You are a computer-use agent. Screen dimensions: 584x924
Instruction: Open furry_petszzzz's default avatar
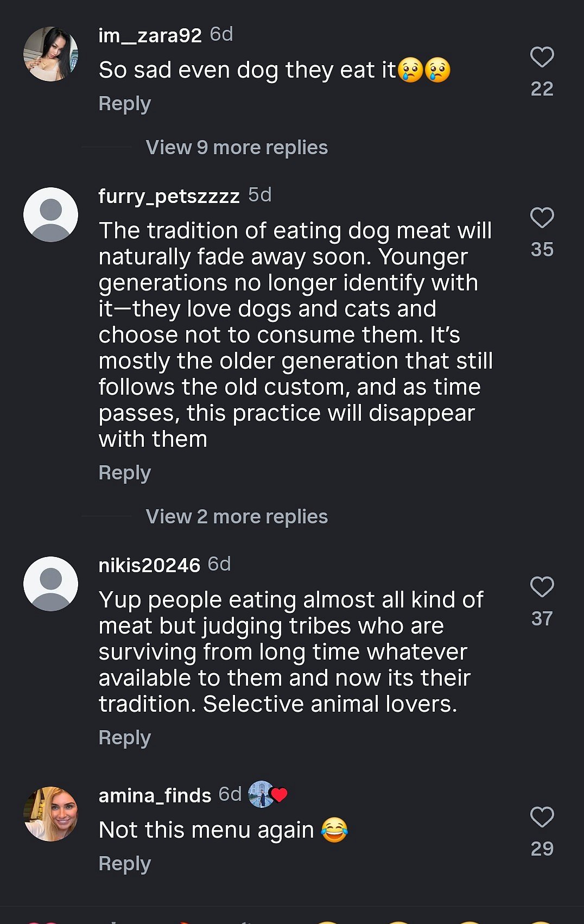51,215
